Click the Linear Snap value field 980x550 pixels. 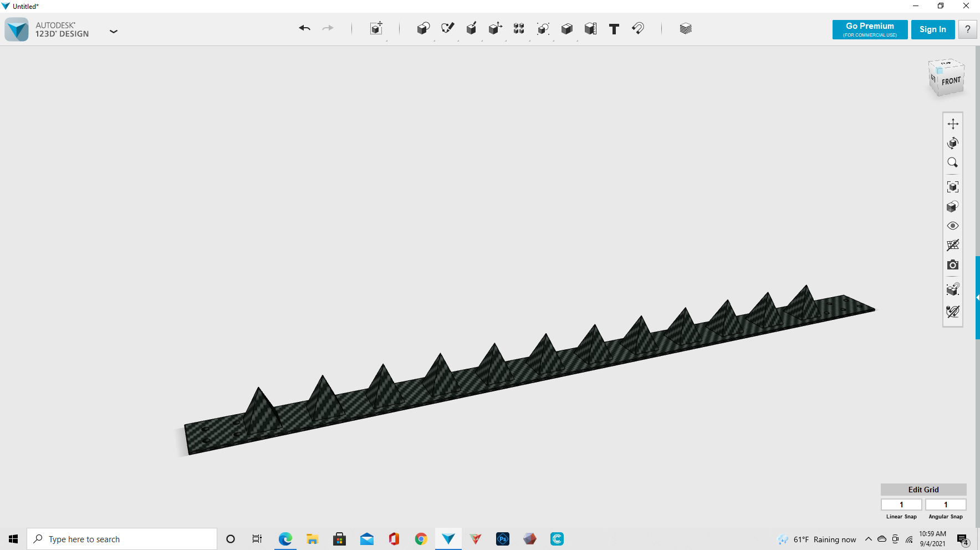901,504
